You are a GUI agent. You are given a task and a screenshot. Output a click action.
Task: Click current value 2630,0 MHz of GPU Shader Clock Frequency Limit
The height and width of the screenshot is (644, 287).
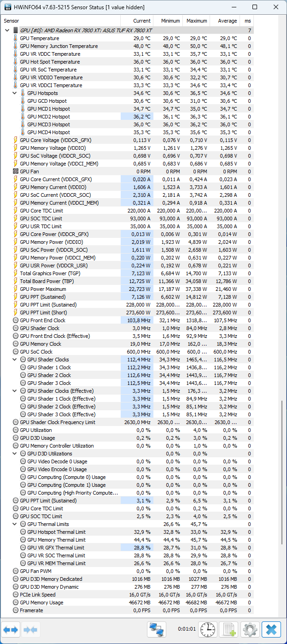138,422
